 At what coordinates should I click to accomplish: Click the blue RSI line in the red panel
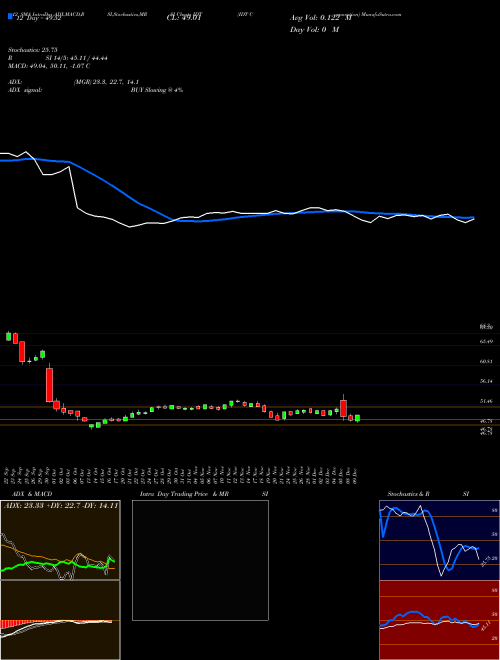tap(412, 612)
